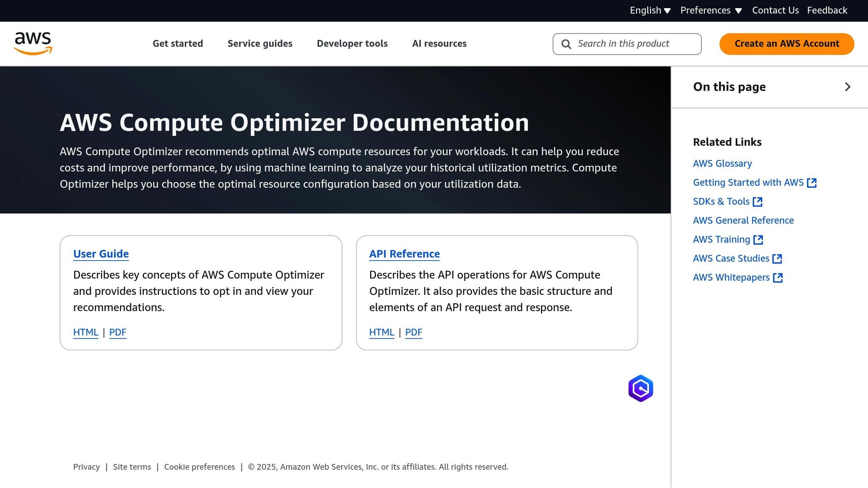Screen dimensions: 868x488
Task: Click the Related Links heading
Action: (x=727, y=142)
